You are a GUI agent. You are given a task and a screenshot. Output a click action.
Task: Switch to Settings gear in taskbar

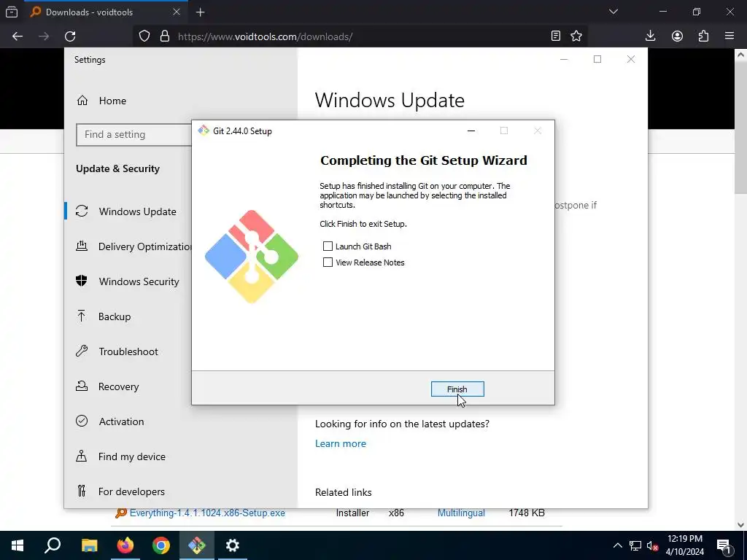click(233, 545)
